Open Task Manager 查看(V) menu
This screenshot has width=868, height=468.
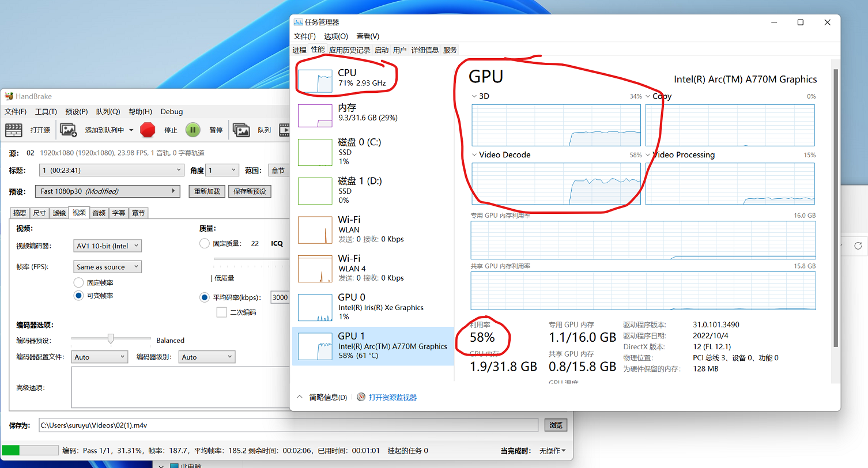pyautogui.click(x=368, y=36)
